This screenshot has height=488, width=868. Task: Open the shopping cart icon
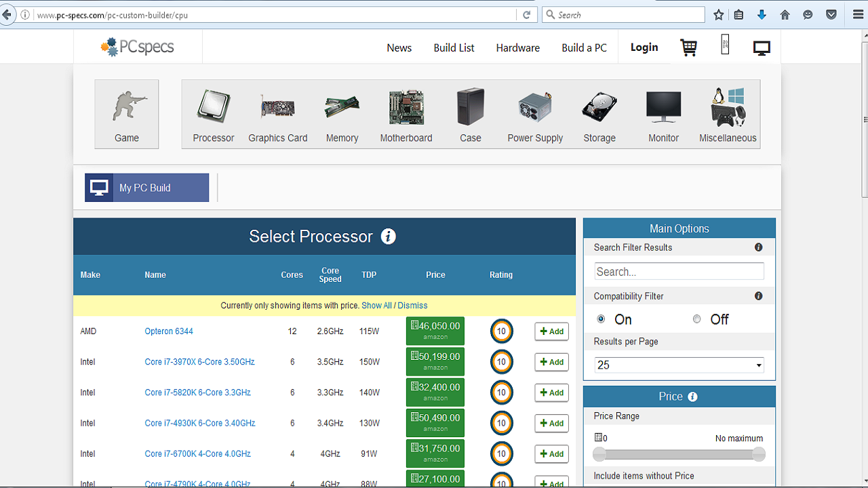coord(688,47)
